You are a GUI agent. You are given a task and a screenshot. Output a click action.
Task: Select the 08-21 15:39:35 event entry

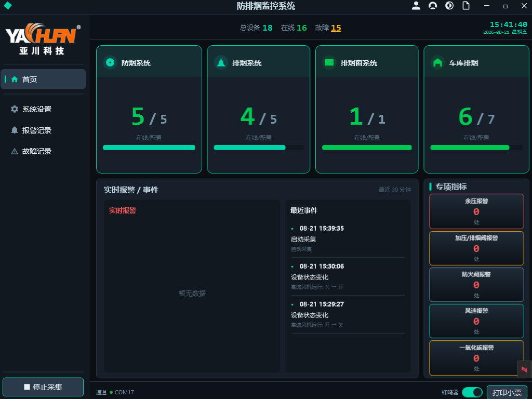(348, 238)
